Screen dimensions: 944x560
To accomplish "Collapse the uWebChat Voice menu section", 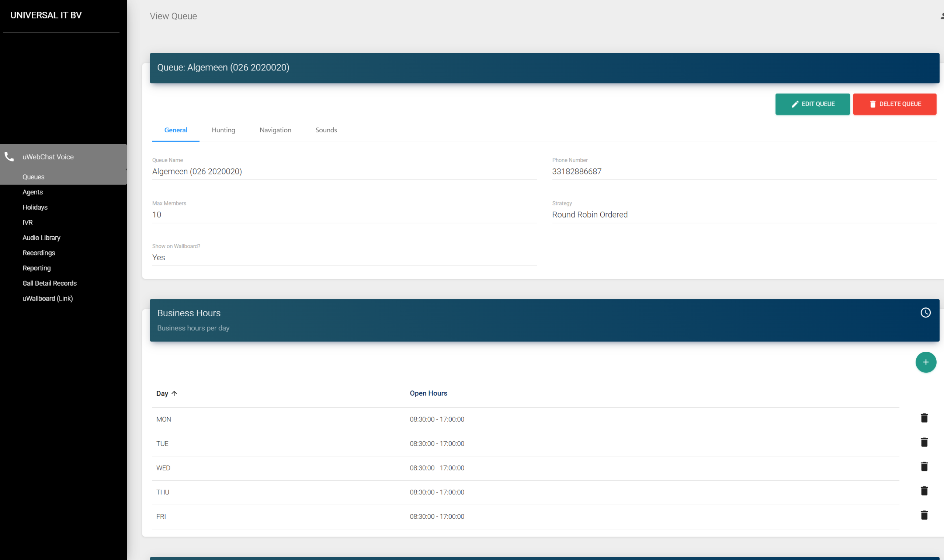I will coord(48,157).
